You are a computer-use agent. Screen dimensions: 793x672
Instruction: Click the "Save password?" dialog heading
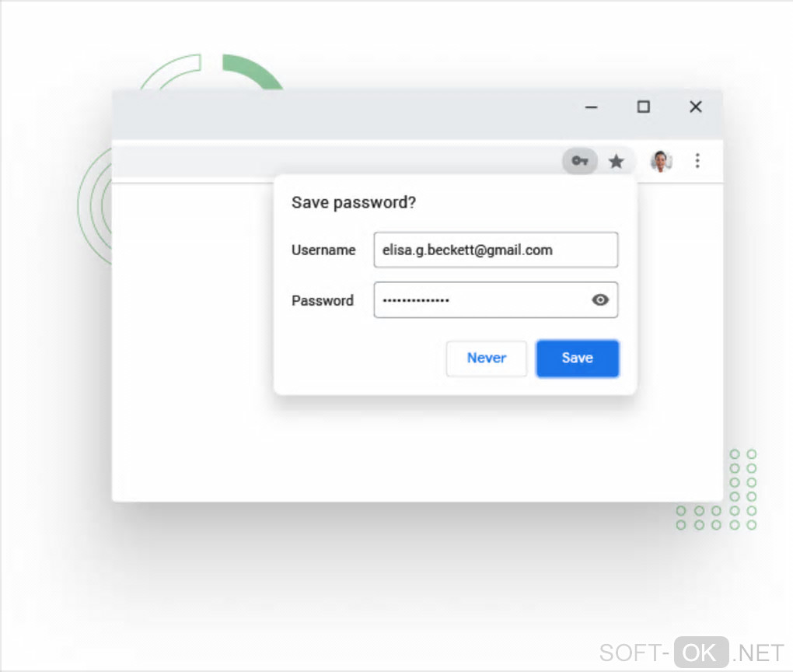[x=354, y=202]
